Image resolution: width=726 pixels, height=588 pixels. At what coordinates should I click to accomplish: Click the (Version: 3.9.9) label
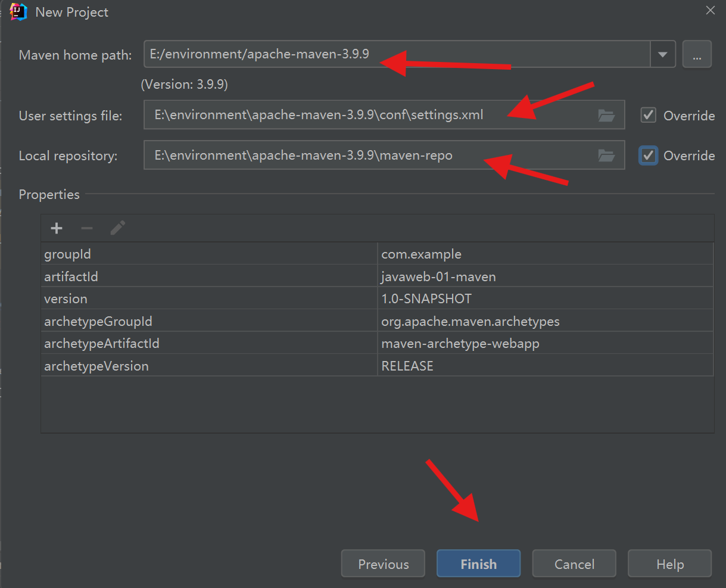coord(185,84)
